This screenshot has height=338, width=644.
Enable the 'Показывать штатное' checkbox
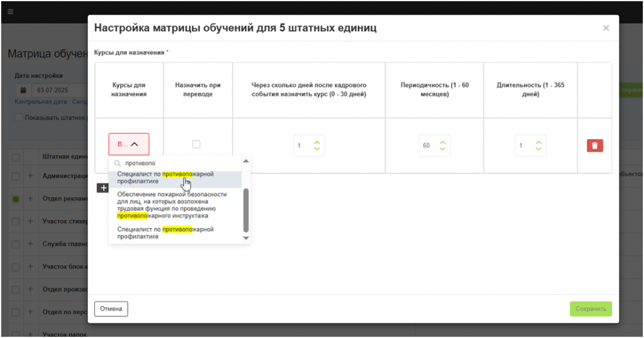[x=18, y=118]
